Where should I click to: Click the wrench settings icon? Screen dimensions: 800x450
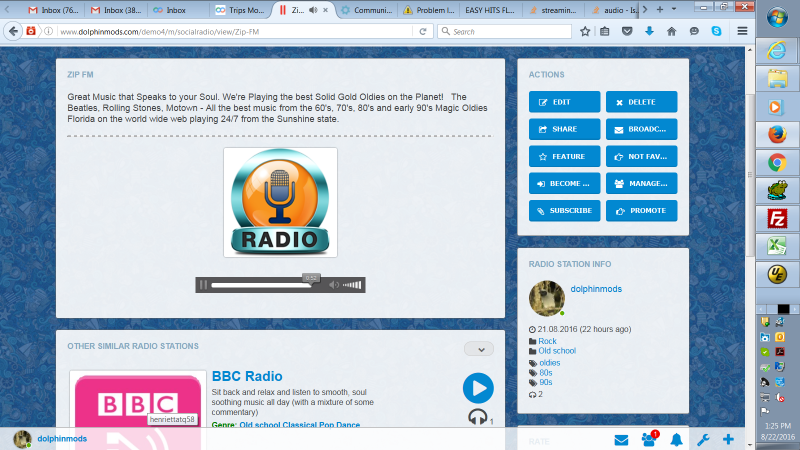point(703,439)
